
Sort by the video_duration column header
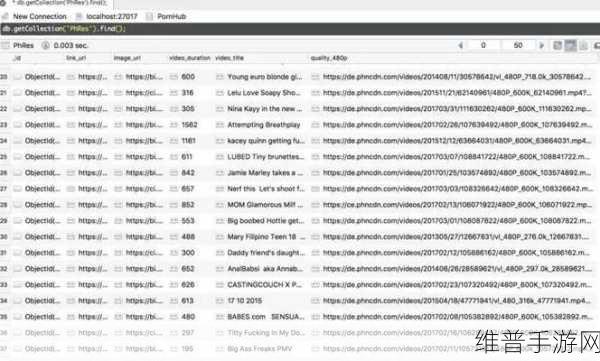coord(190,58)
